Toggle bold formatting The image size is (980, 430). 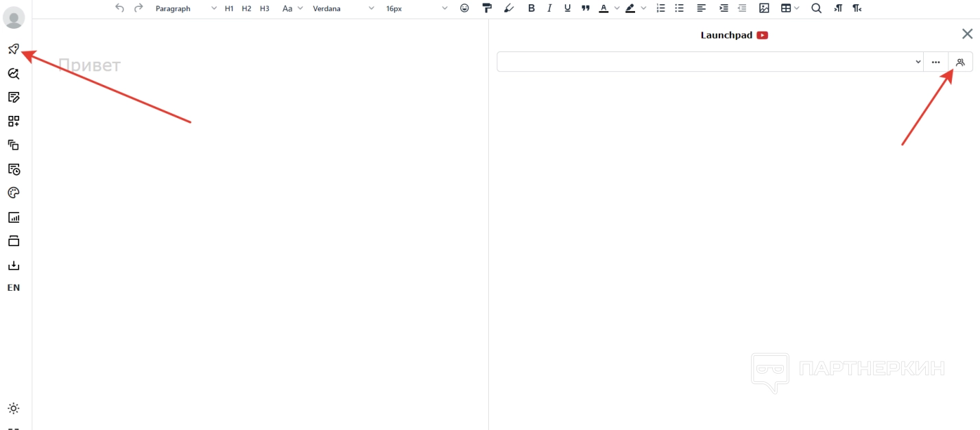(531, 8)
